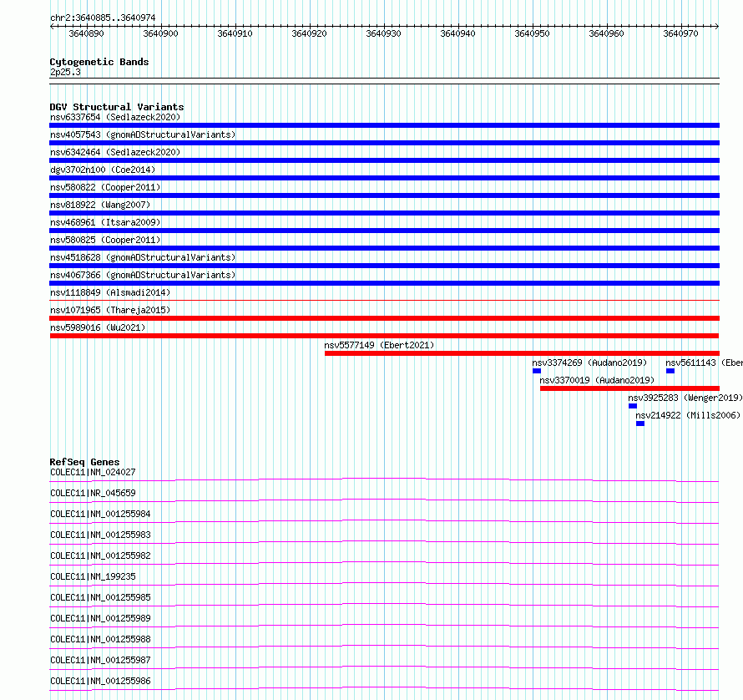Screen dimensions: 743x700
Task: Click the blue bar under nsv4057543
Action: click(x=384, y=143)
